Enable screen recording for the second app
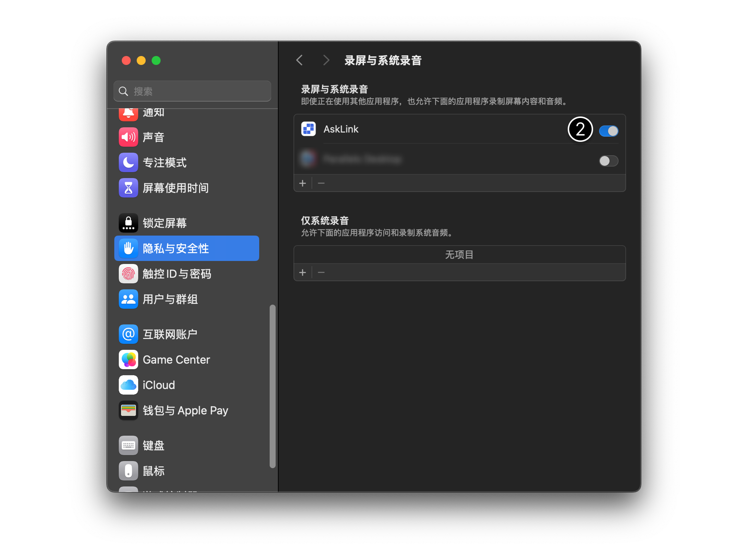The width and height of the screenshot is (747, 560). 609,161
